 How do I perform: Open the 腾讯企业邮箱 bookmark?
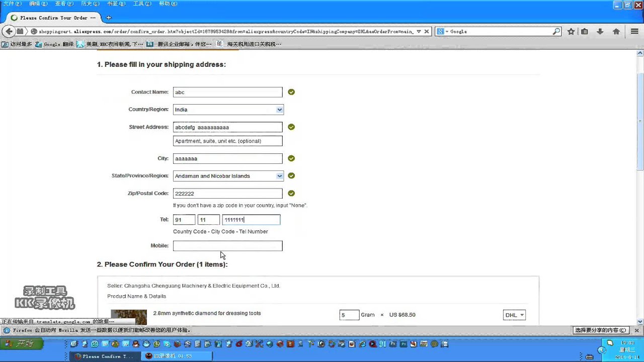[x=179, y=44]
